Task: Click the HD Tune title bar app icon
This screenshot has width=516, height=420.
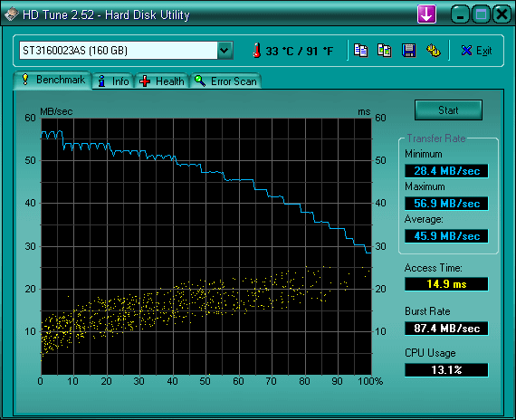Action: [12, 14]
